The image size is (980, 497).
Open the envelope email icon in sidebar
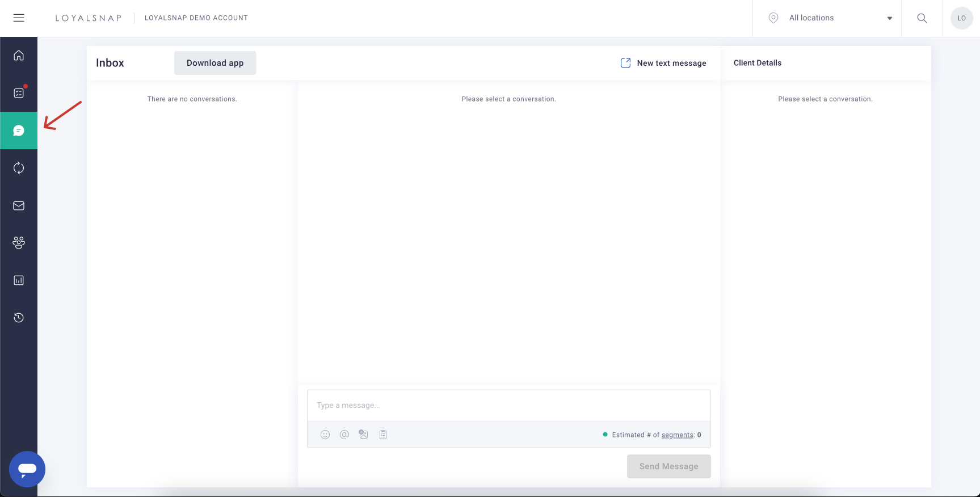pos(19,205)
